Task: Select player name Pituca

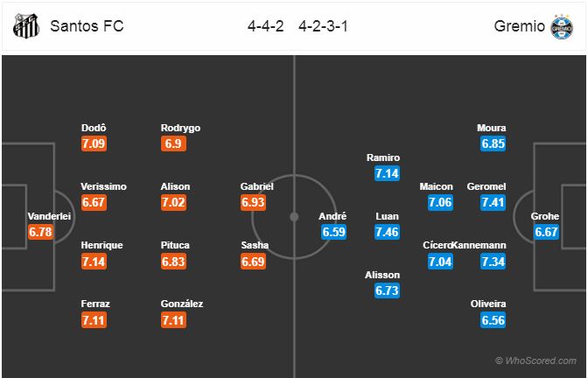Action: click(176, 245)
